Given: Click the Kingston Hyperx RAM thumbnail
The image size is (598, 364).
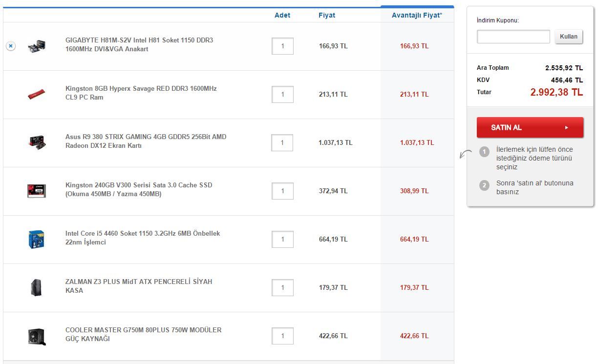Looking at the screenshot, I should point(37,94).
